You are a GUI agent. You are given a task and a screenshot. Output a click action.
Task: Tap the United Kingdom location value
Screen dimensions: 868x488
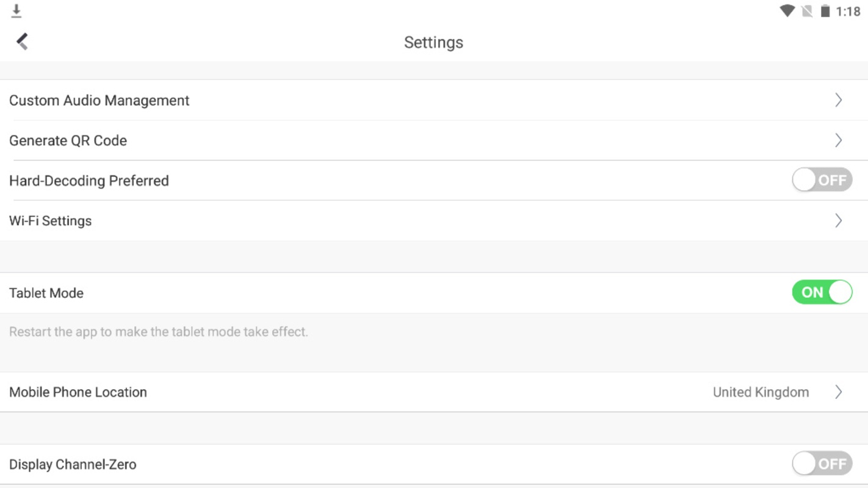coord(761,392)
